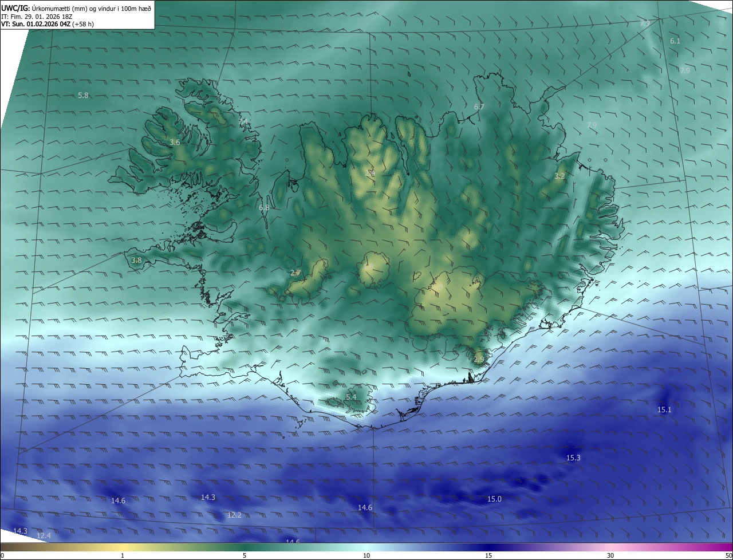Viewport: 733px width, 560px height.
Task: Click the 6.8 value label
Action: click(263, 207)
